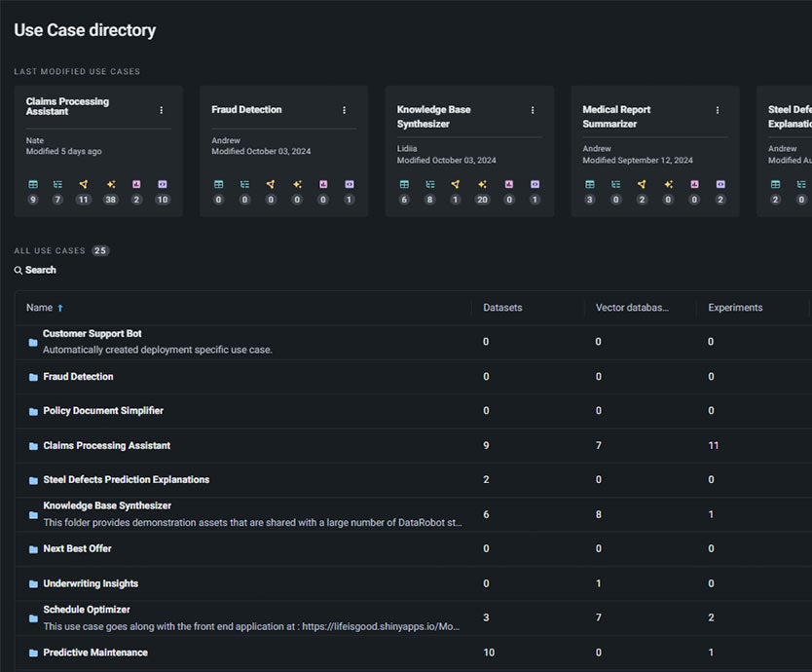This screenshot has height=672, width=812.
Task: Click the Name sort arrow indicator
Action: pos(60,309)
